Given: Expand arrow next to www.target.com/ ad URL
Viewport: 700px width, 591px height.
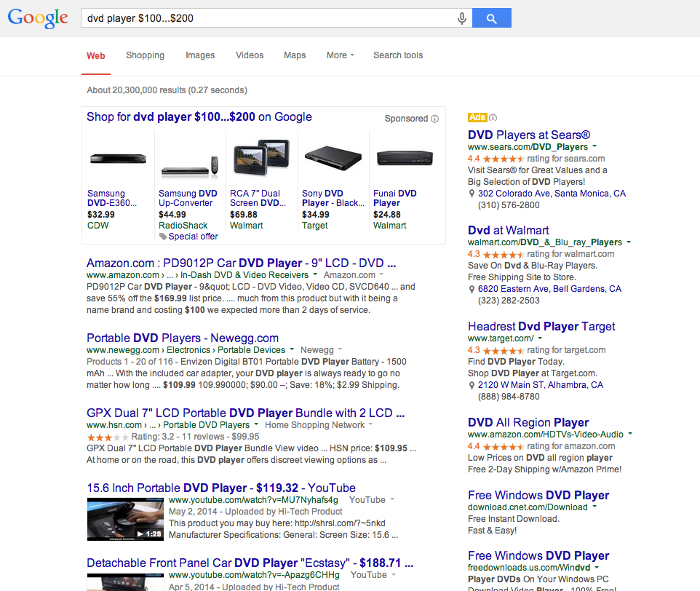Looking at the screenshot, I should point(540,338).
